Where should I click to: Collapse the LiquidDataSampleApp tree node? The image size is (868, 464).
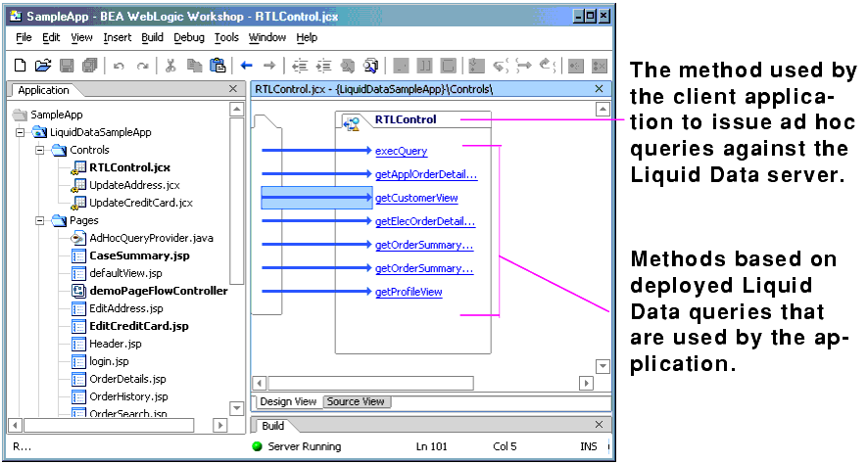click(x=21, y=132)
